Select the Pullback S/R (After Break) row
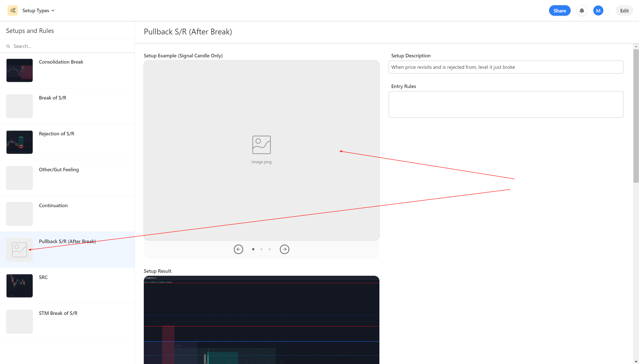The image size is (639, 364). tap(67, 250)
